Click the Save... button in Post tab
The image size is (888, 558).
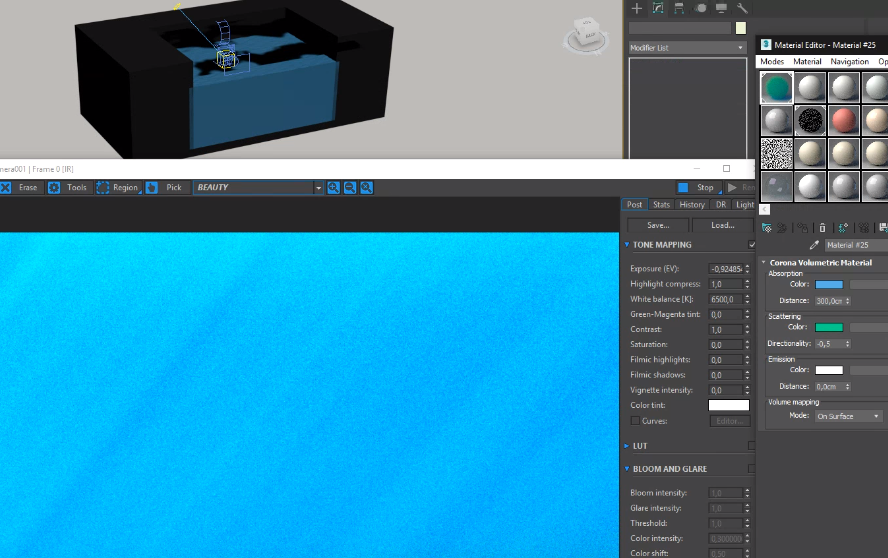click(x=658, y=225)
